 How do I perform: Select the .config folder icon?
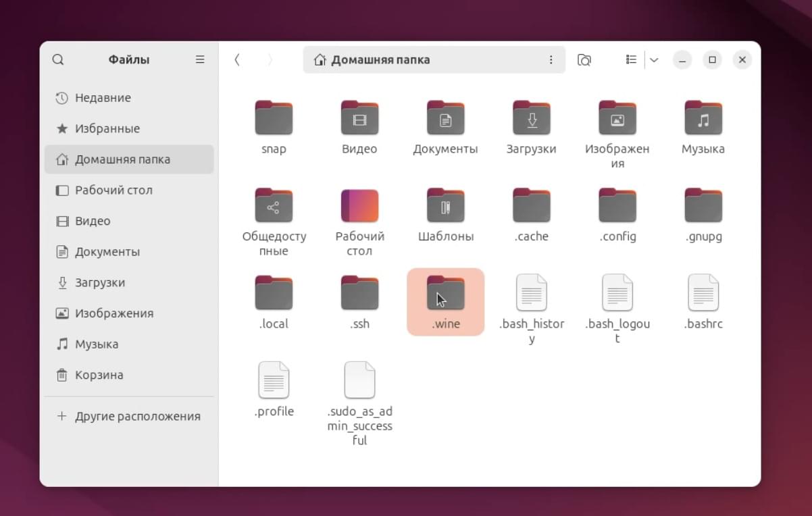[x=617, y=205]
